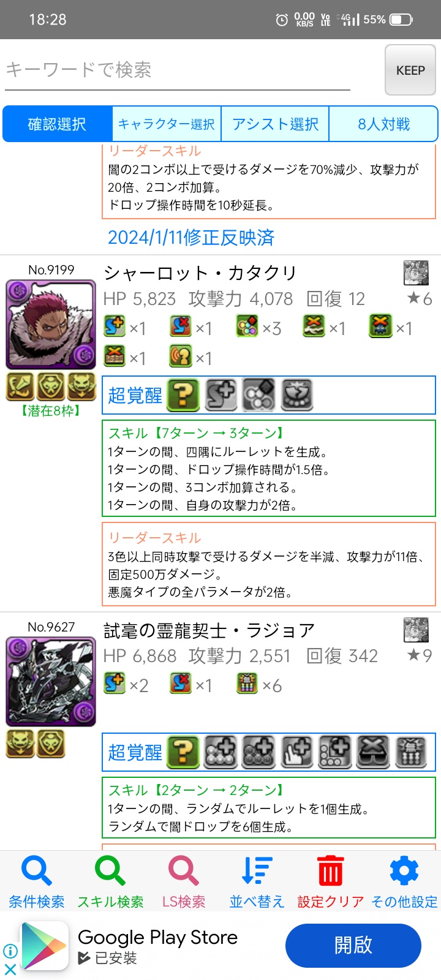The width and height of the screenshot is (441, 980).
Task: Tap the image icon beside カタクリ's name
Action: coord(416,273)
